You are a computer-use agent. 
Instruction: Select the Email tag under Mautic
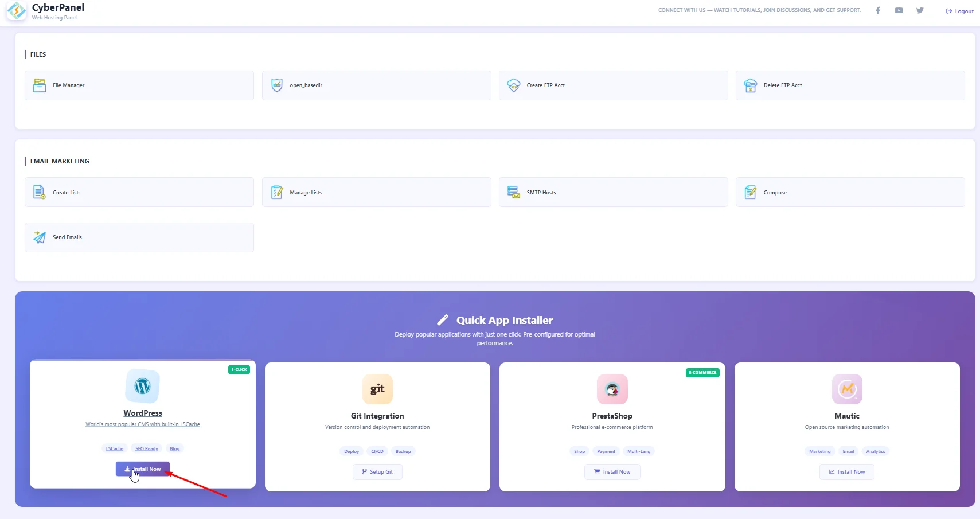848,451
